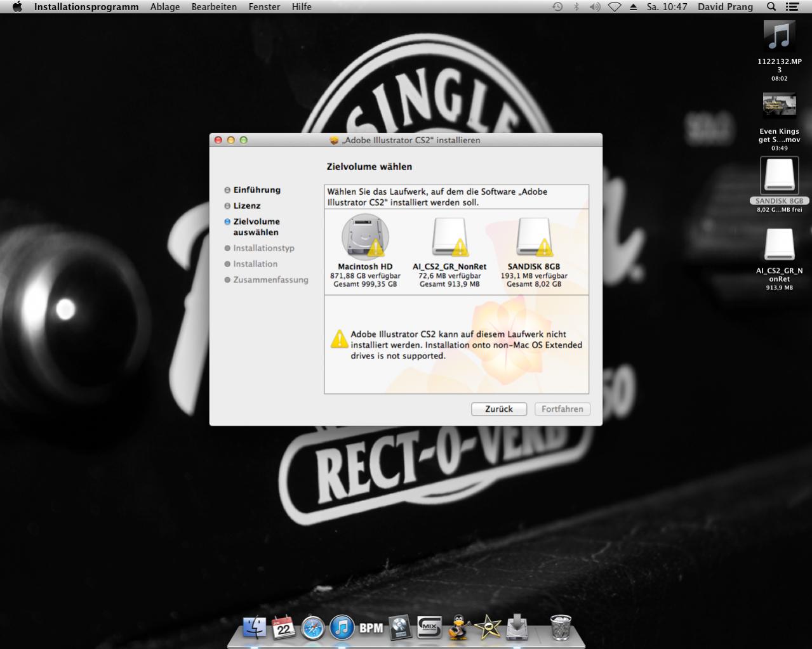Click the Zurück button
The height and width of the screenshot is (649, 812).
(x=499, y=409)
